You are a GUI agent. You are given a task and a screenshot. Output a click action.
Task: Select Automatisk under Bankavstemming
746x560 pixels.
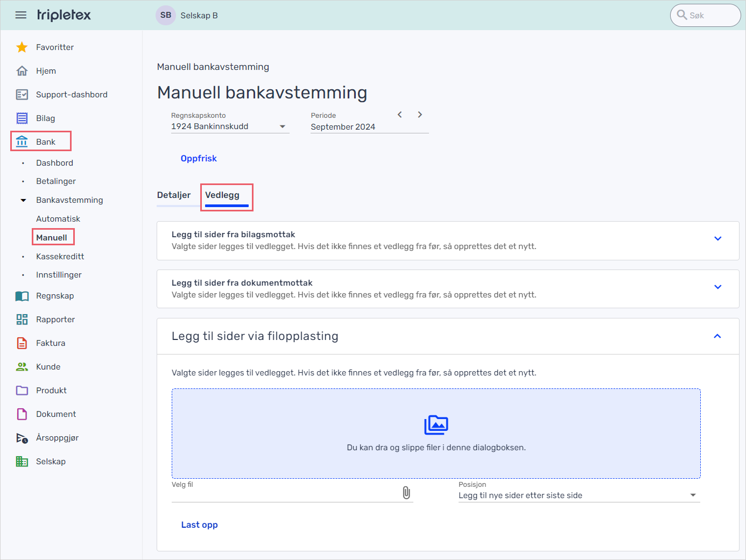pos(58,219)
